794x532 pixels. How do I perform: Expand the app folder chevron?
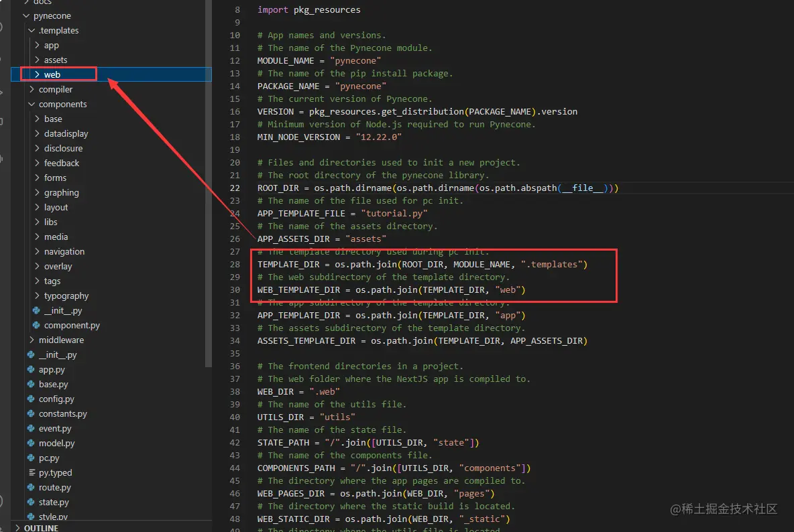37,45
